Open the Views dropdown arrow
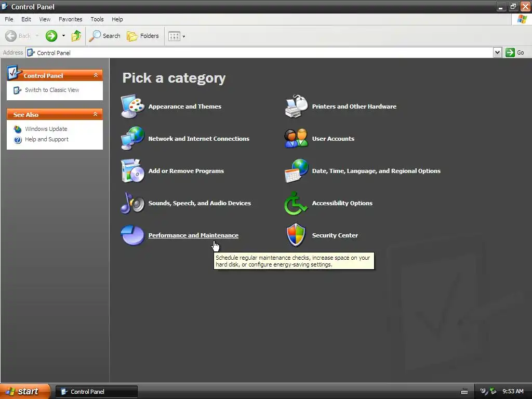 (x=184, y=36)
